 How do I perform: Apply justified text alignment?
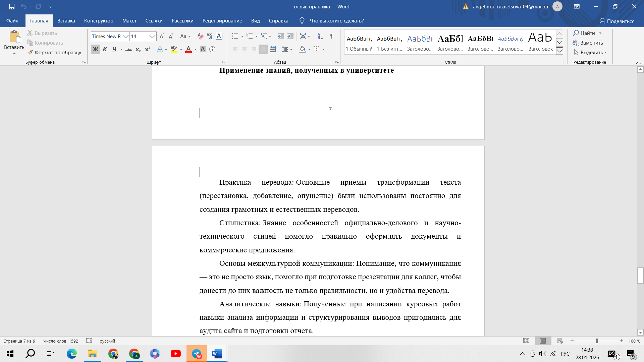263,49
